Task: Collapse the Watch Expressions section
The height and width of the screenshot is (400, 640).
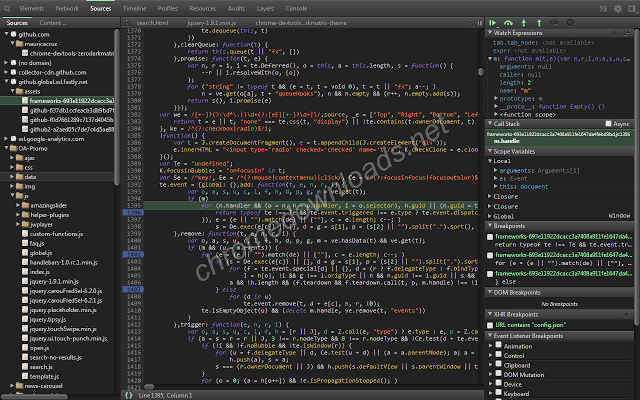Action: pyautogui.click(x=490, y=33)
